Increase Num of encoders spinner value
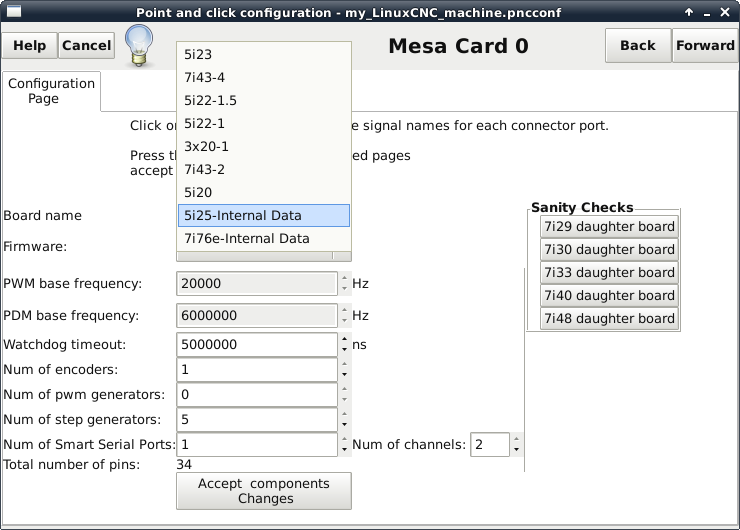Screen dimensions: 740x530 coord(344,364)
